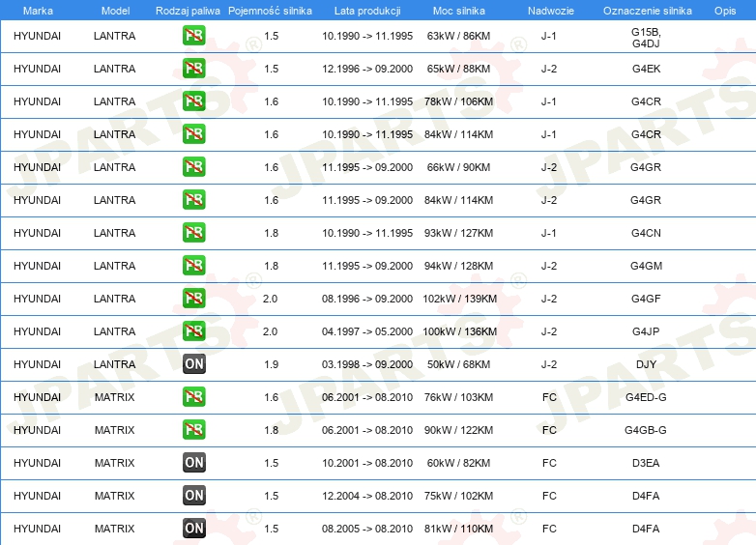Click petrol icon in LANTRA 78kW / 106KM row
The image size is (756, 545).
point(193,101)
